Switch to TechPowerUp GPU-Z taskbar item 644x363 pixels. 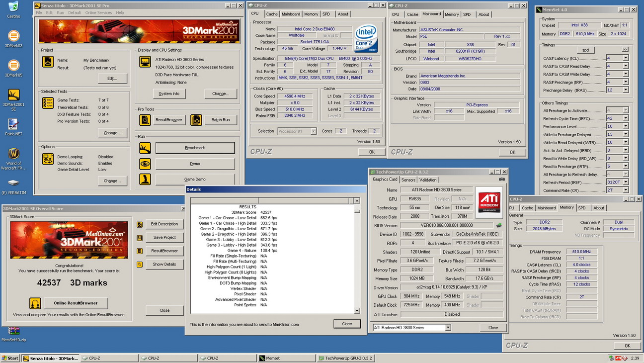coord(346,358)
